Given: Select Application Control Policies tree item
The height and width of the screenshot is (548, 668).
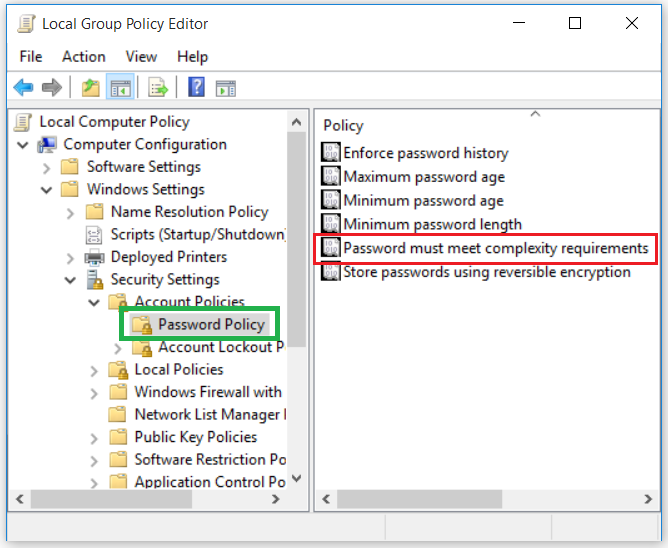Looking at the screenshot, I should [210, 482].
